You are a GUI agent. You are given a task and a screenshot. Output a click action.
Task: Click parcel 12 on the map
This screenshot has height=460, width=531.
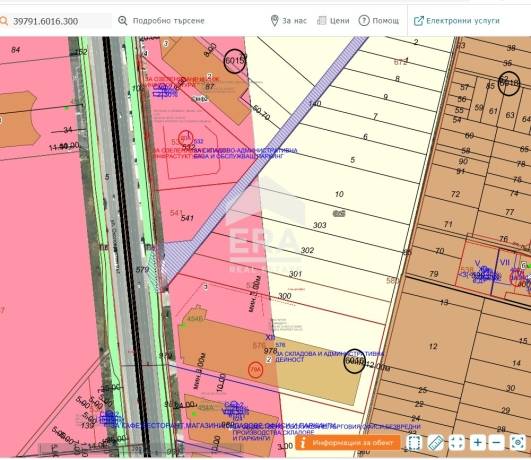433,347
